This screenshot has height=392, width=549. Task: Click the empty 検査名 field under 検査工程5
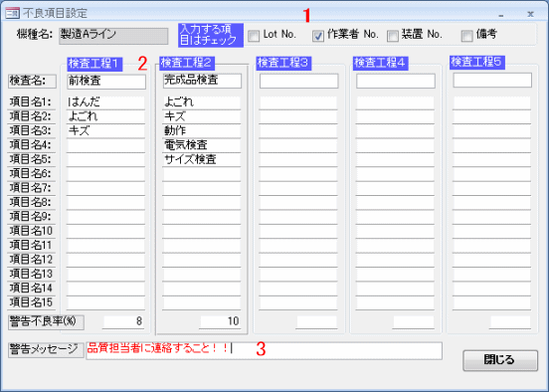492,81
